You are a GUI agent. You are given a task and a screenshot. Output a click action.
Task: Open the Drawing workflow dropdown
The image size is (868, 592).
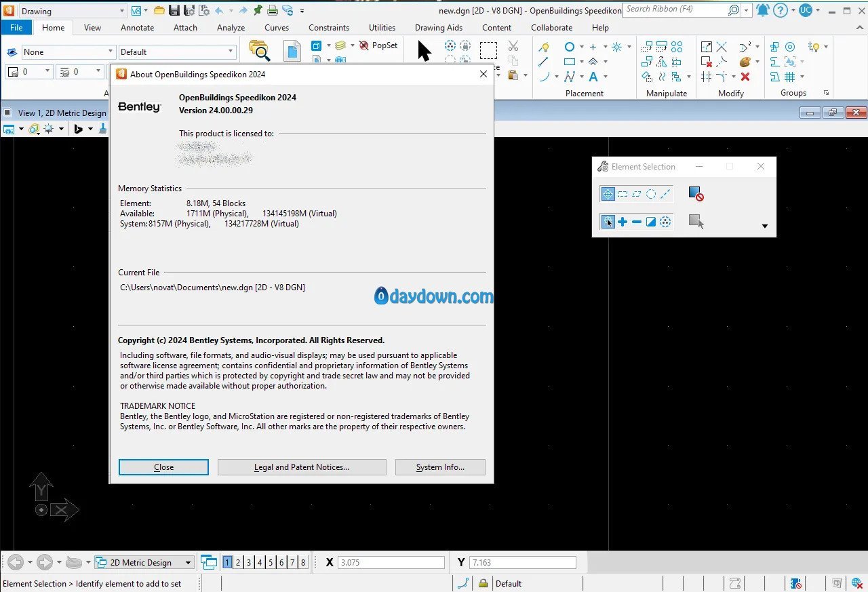[121, 11]
